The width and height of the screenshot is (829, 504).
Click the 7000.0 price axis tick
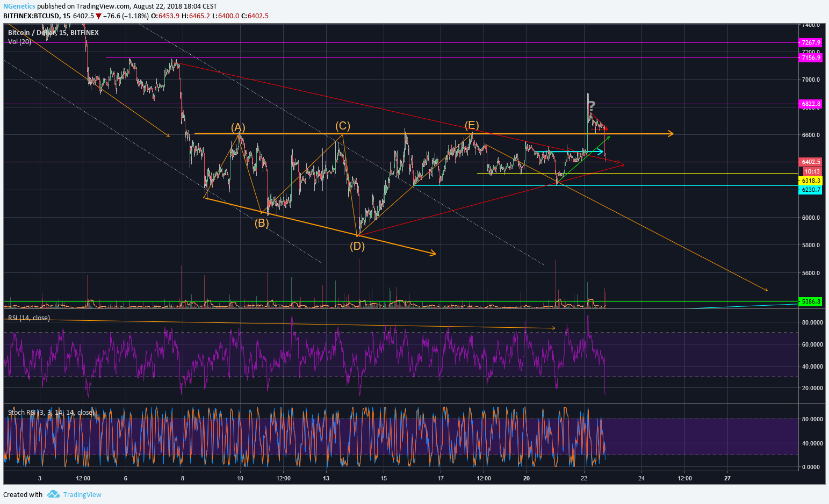811,80
